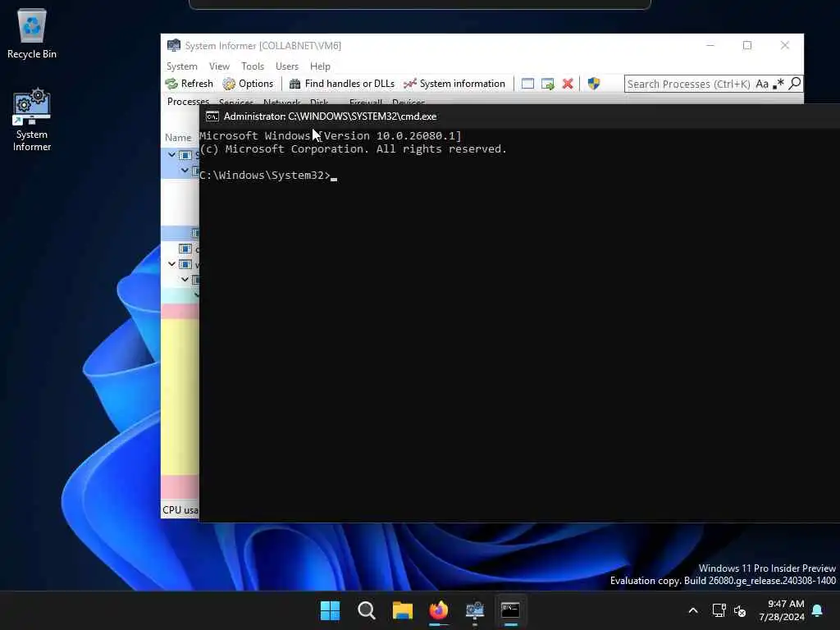Viewport: 840px width, 630px height.
Task: Click the CPU usage status bar text
Action: [180, 510]
